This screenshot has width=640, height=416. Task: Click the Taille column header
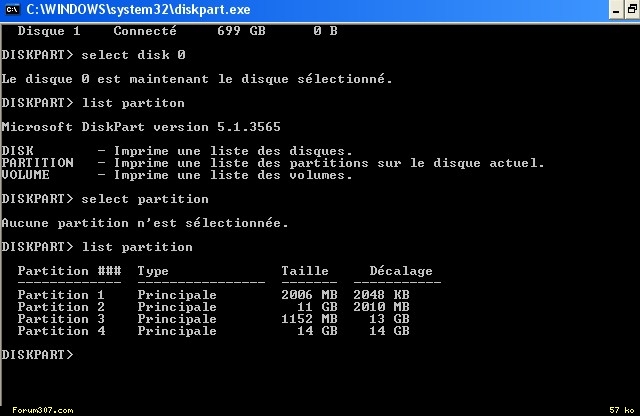click(x=304, y=271)
